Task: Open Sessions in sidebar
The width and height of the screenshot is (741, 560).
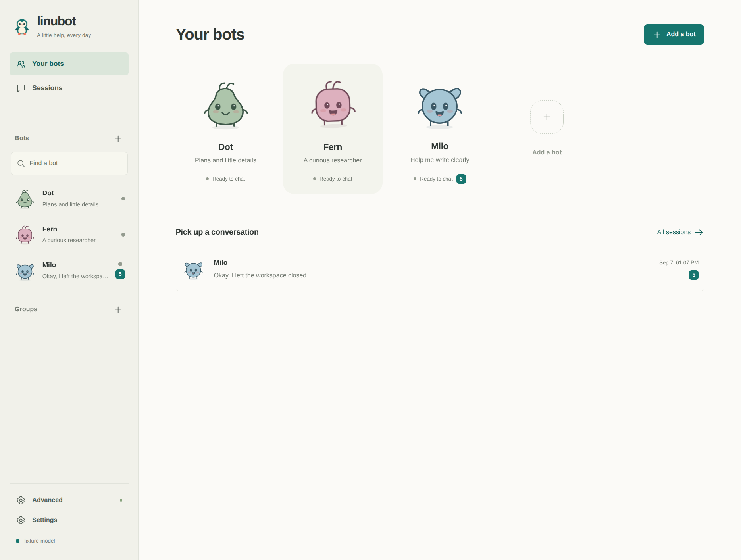Action: [x=69, y=88]
